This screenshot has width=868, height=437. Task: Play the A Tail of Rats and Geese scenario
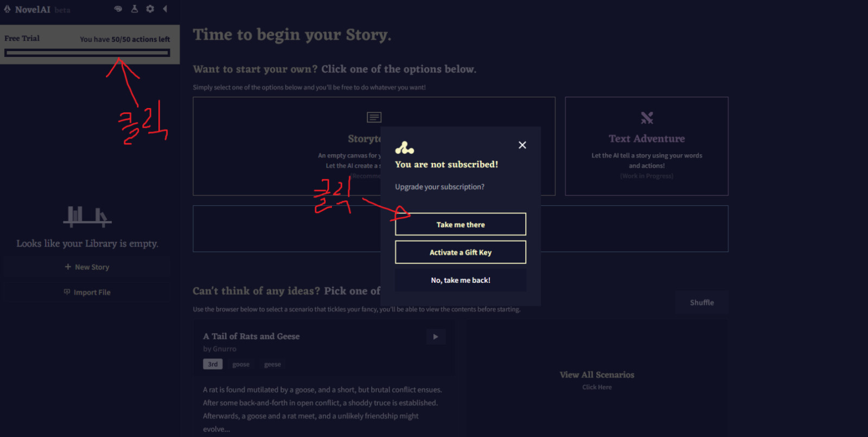[x=436, y=337]
